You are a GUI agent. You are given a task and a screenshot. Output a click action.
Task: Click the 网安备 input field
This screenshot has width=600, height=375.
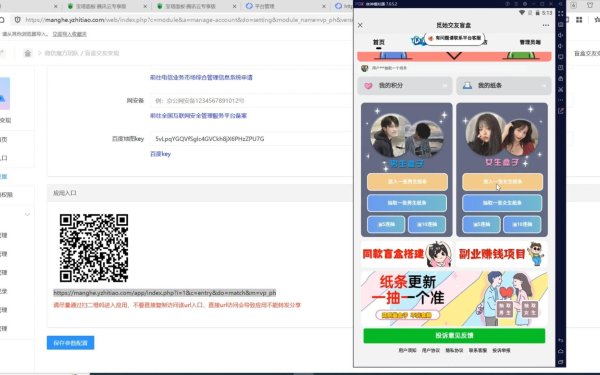pyautogui.click(x=251, y=101)
